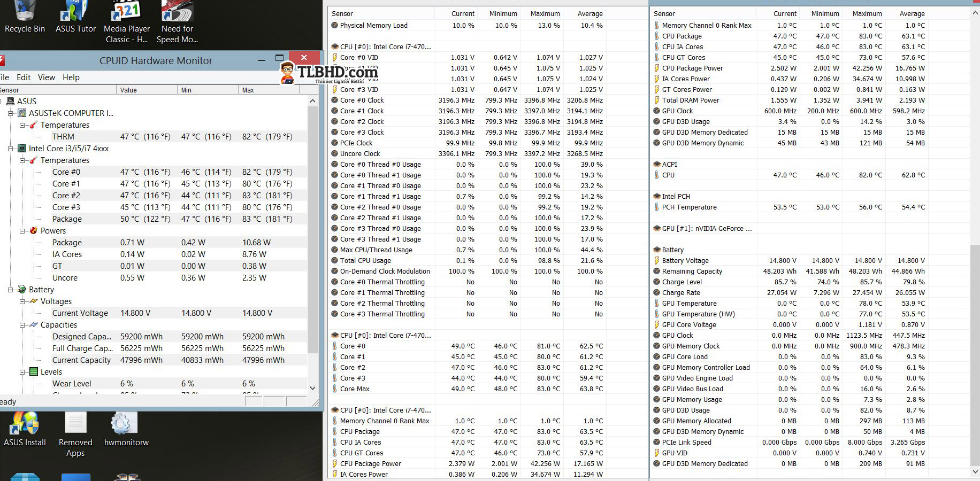The width and height of the screenshot is (980, 481).
Task: Select the ASUSTeK COMPUTER motherboard icon
Action: [22, 113]
